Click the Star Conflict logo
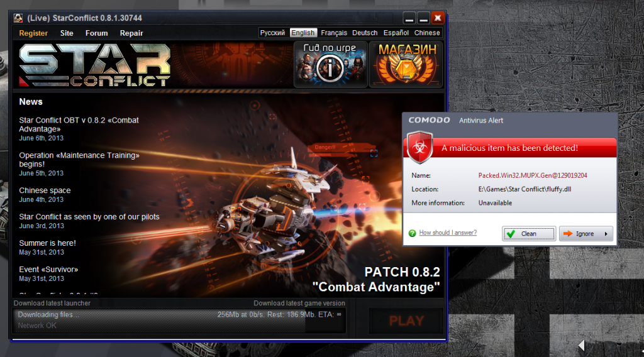Viewport: 644px width, 357px height. [x=95, y=65]
